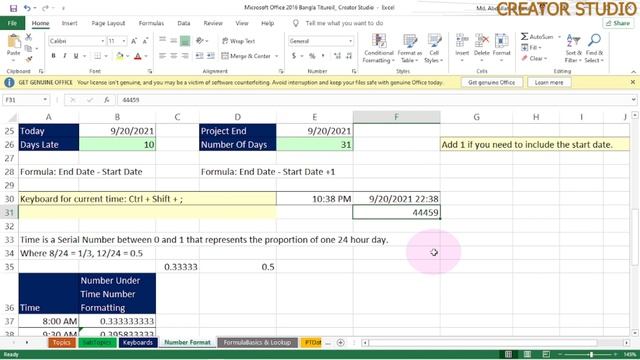640x360 pixels.
Task: Open the Keyboards sheet tab
Action: point(138,342)
